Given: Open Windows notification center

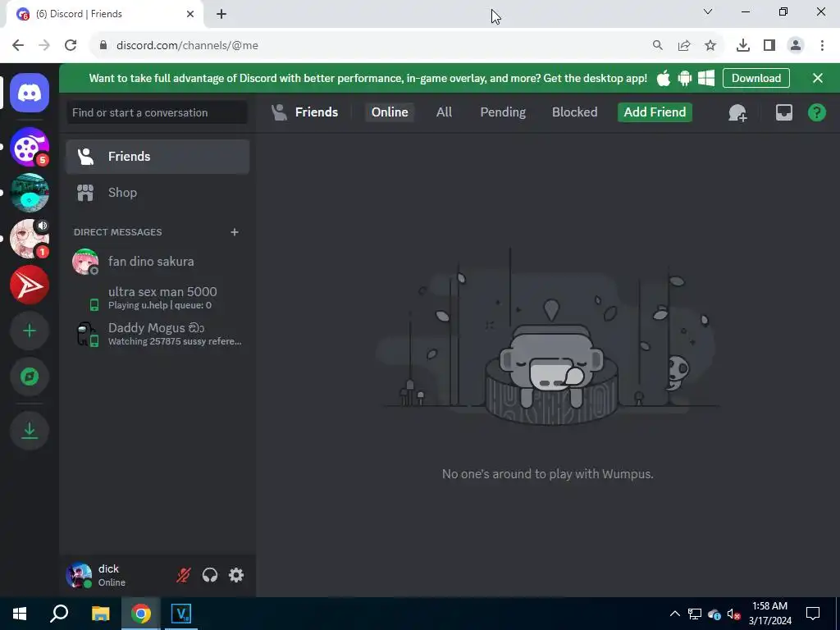Looking at the screenshot, I should point(813,614).
